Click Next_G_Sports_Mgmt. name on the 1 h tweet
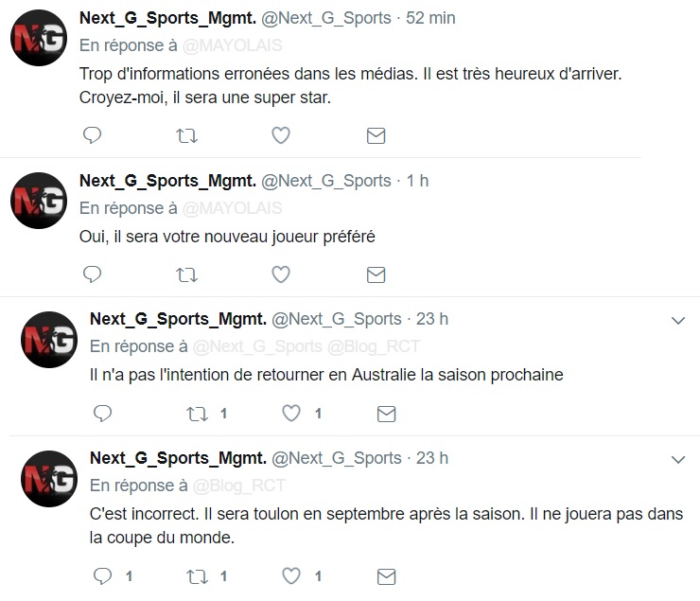The width and height of the screenshot is (700, 601). 167,181
